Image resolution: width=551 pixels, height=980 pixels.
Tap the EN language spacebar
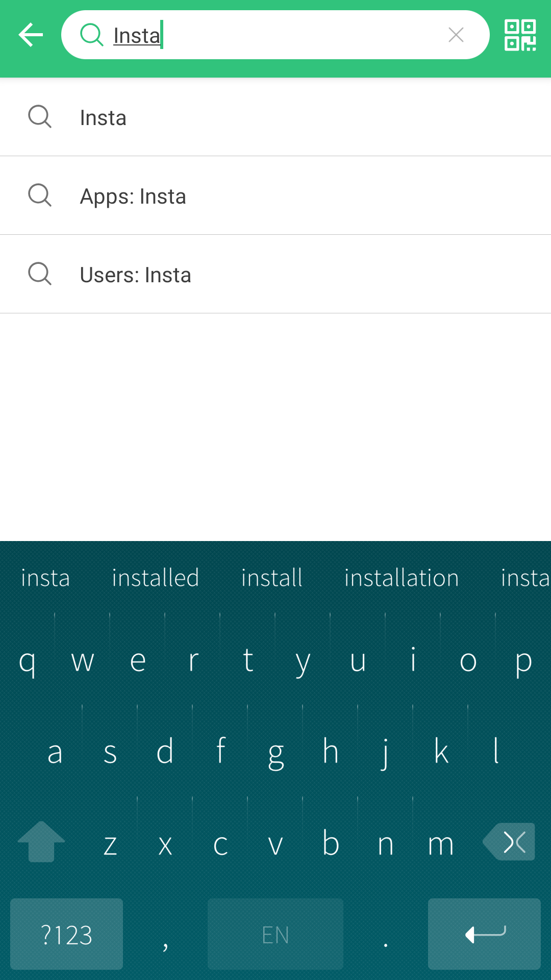pos(275,934)
